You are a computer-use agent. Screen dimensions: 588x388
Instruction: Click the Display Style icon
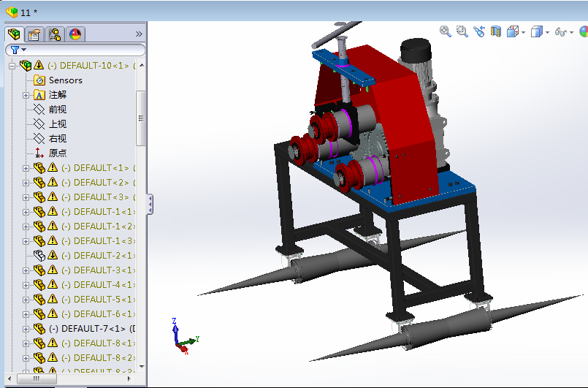click(537, 31)
